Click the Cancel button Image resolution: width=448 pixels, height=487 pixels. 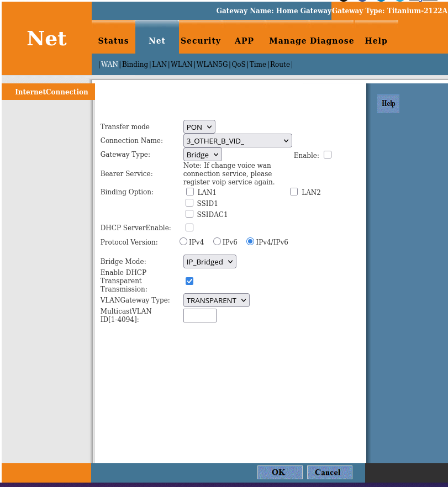[x=329, y=472]
